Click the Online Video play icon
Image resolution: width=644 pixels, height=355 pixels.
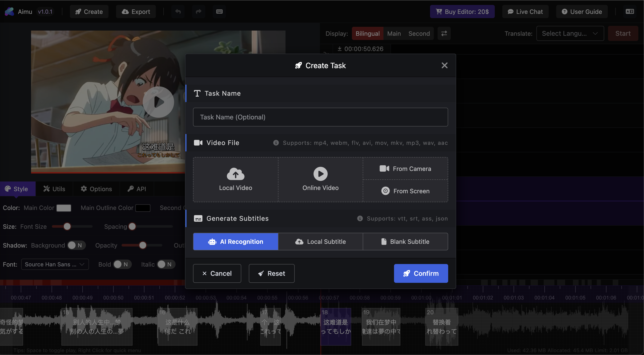pyautogui.click(x=321, y=174)
